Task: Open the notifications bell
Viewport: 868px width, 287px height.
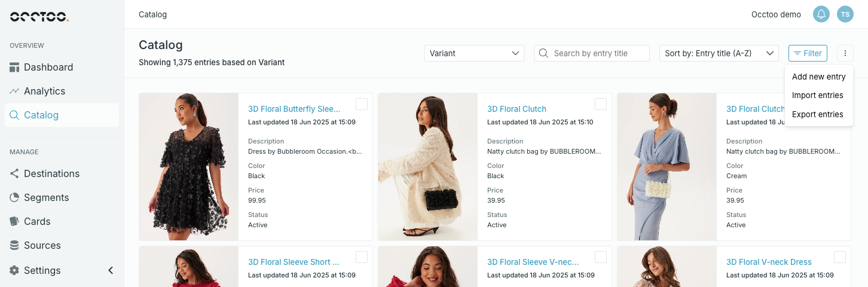Action: click(821, 14)
